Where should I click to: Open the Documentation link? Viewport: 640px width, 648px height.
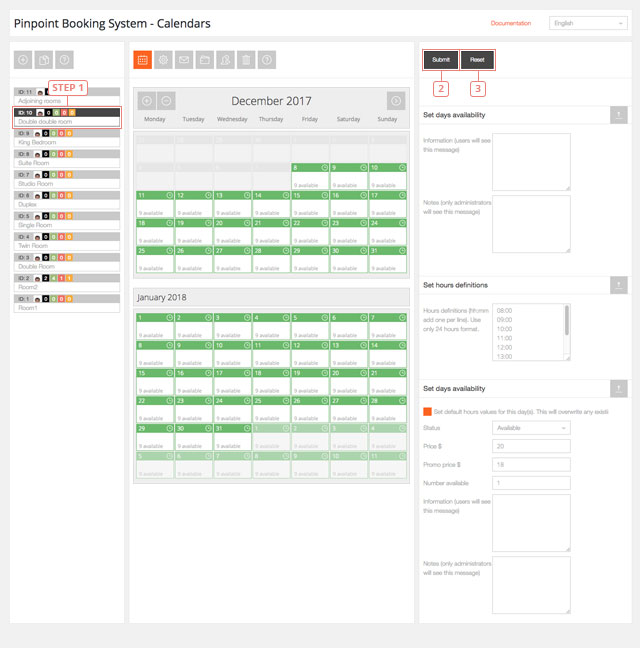coord(511,23)
